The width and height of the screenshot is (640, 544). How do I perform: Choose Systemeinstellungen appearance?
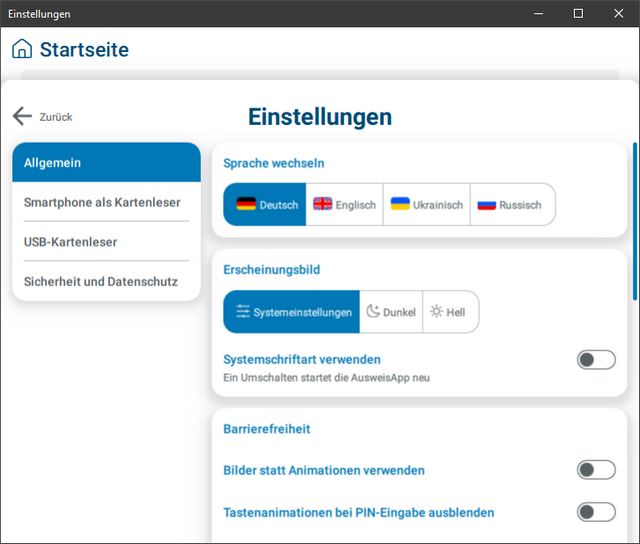[291, 312]
